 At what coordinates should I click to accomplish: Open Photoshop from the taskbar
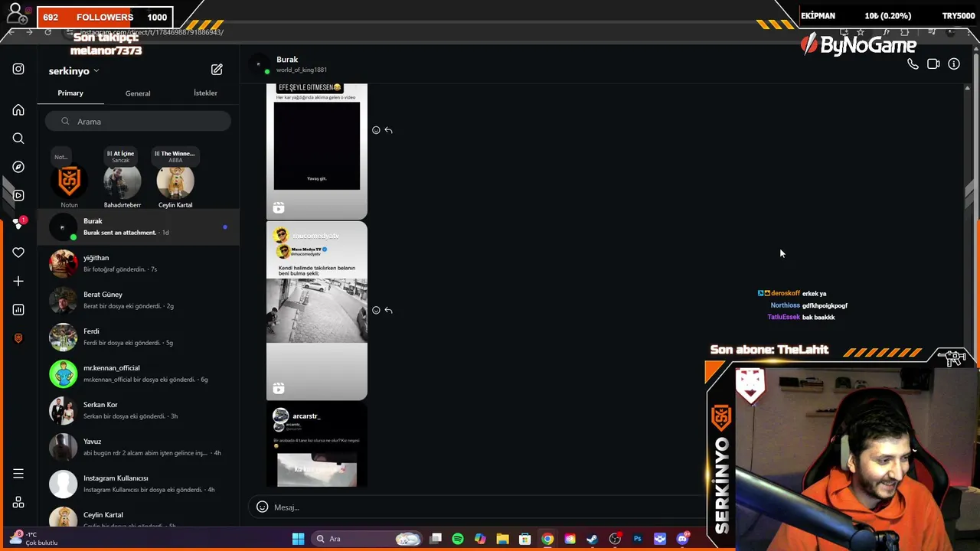tap(637, 539)
